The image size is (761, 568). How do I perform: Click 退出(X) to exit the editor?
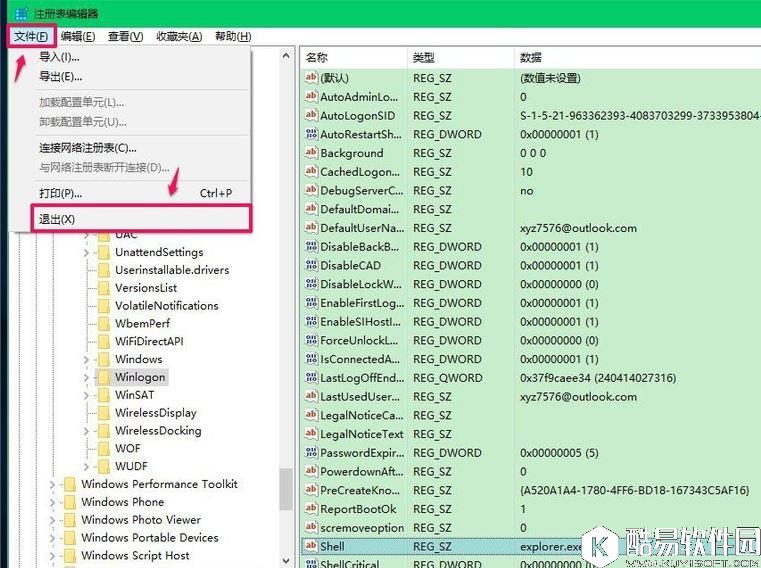[141, 219]
